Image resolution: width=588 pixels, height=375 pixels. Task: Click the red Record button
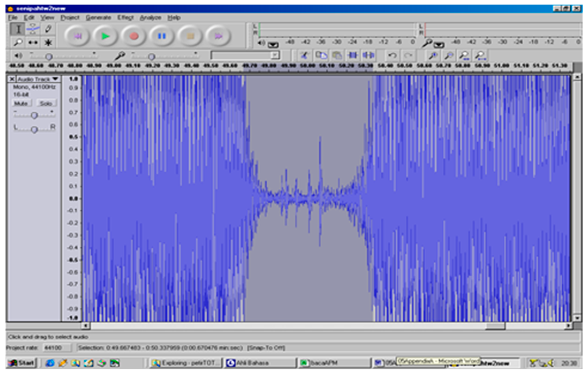coord(134,36)
